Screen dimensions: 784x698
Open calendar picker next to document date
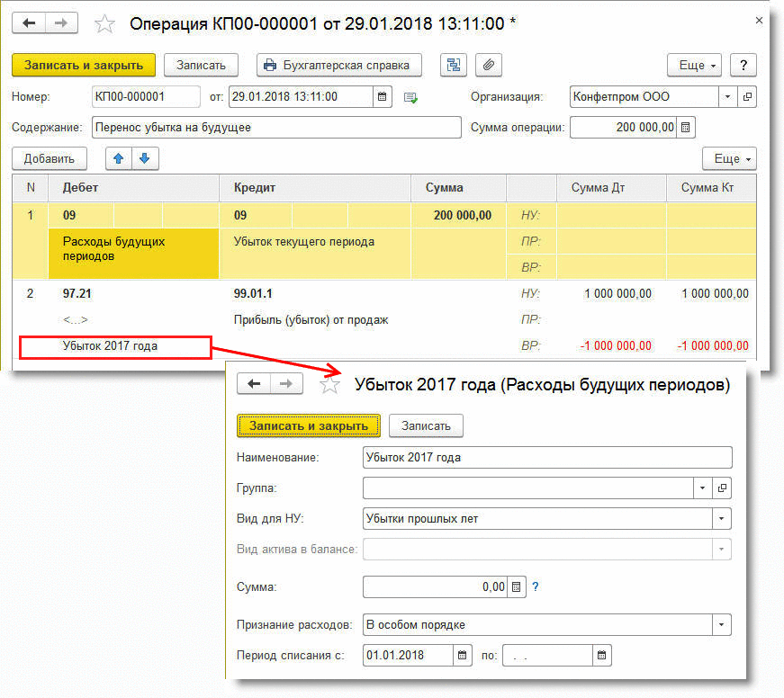coord(382,96)
